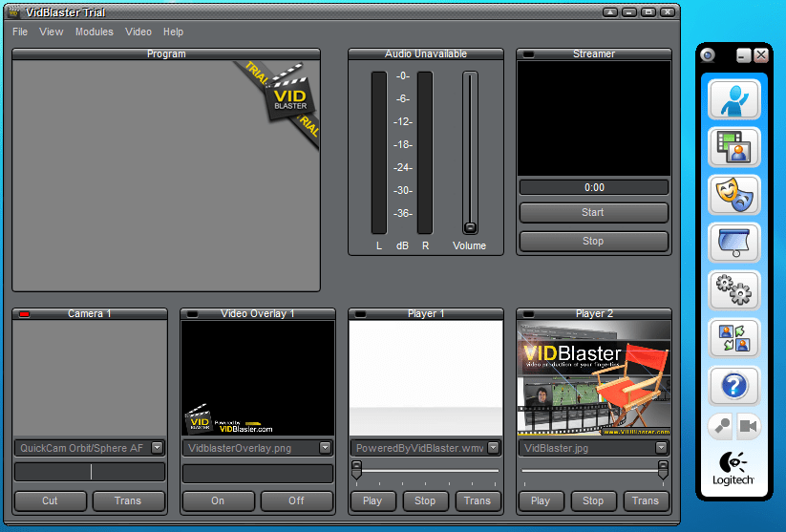Toggle the Camera 1 red indicator
Viewport: 786px width, 532px height.
click(x=24, y=314)
